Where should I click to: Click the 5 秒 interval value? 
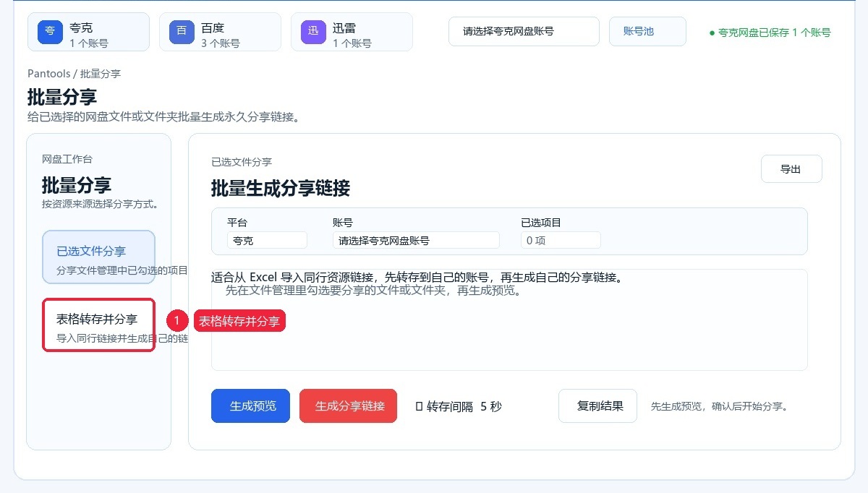click(491, 406)
